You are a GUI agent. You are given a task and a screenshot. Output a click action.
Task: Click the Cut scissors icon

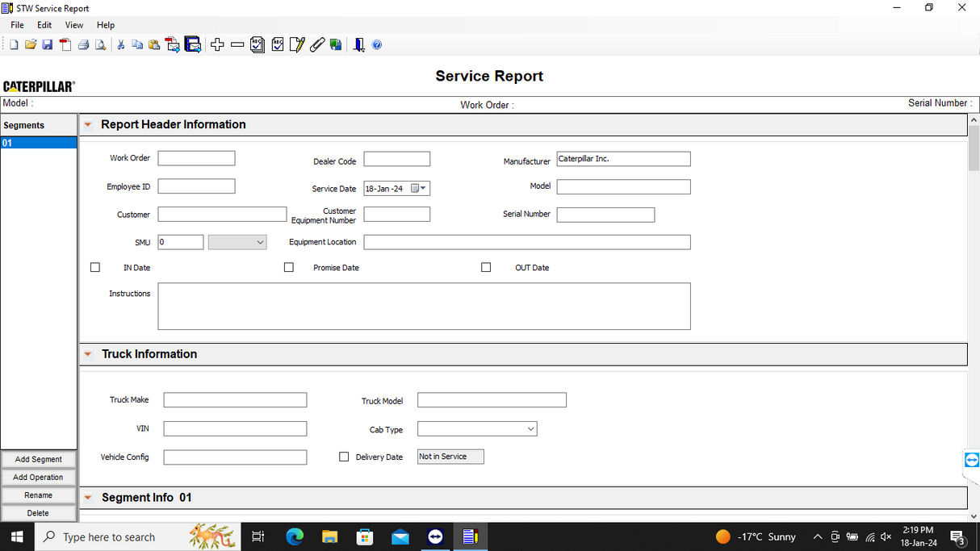click(x=121, y=45)
